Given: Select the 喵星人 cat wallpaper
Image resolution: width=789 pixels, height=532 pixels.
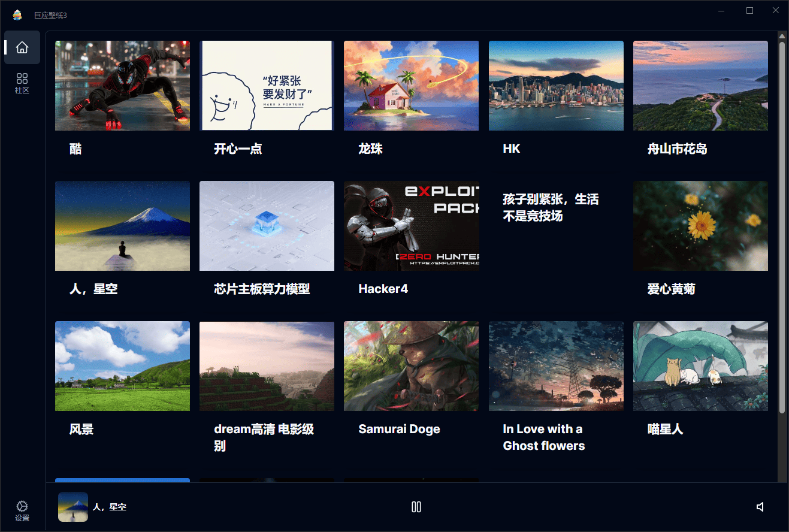Looking at the screenshot, I should pos(700,366).
